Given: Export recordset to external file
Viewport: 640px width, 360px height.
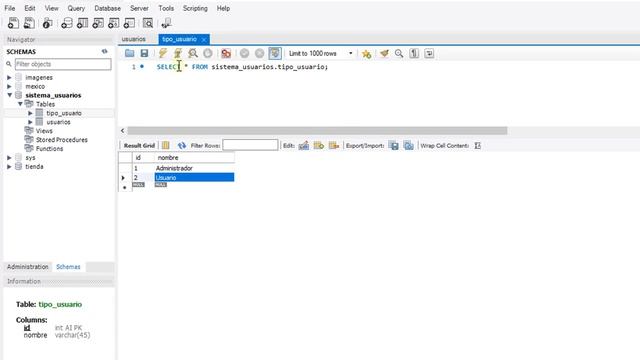Looking at the screenshot, I should pos(393,145).
